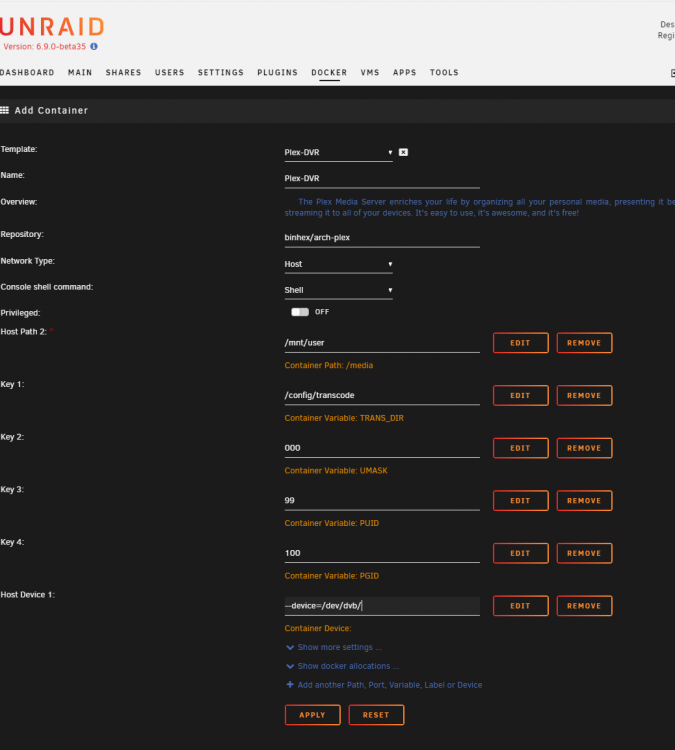The width and height of the screenshot is (675, 750).
Task: Open the Network Type dropdown
Action: coord(338,264)
